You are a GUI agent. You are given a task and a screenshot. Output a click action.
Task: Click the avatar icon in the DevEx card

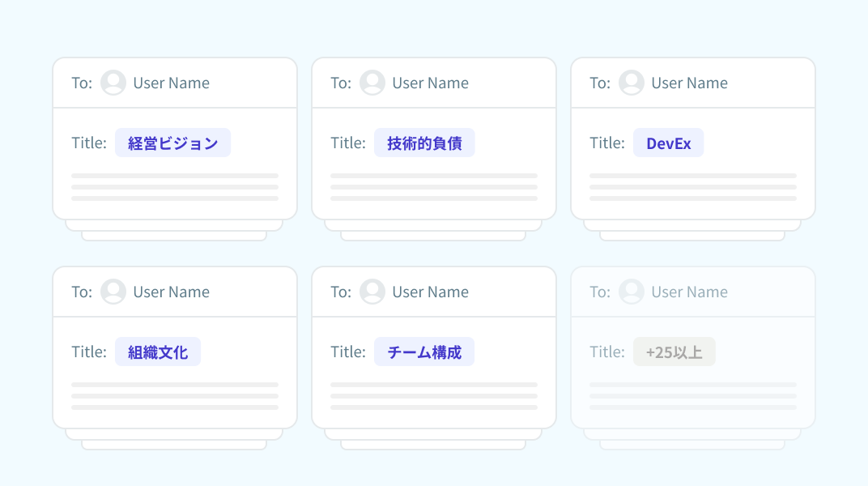point(631,83)
